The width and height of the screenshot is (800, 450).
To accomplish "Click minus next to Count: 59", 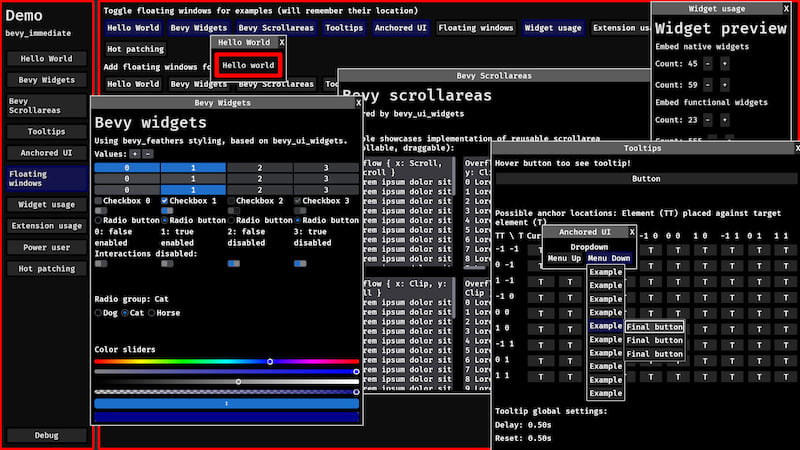I will coord(708,85).
